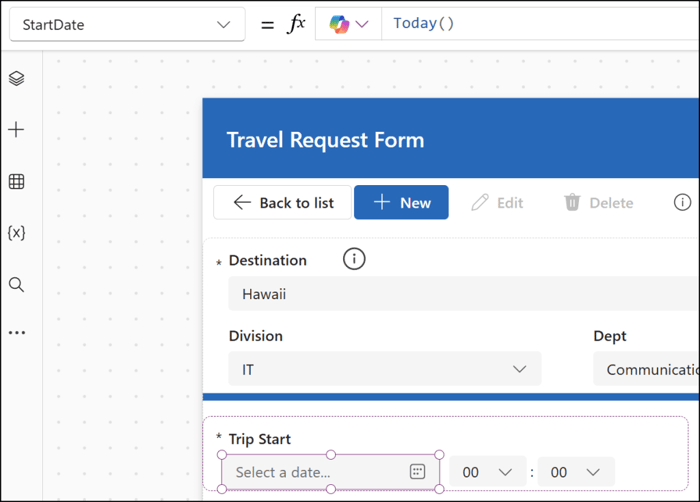Click the calendar icon in Trip Start date picker

(418, 472)
